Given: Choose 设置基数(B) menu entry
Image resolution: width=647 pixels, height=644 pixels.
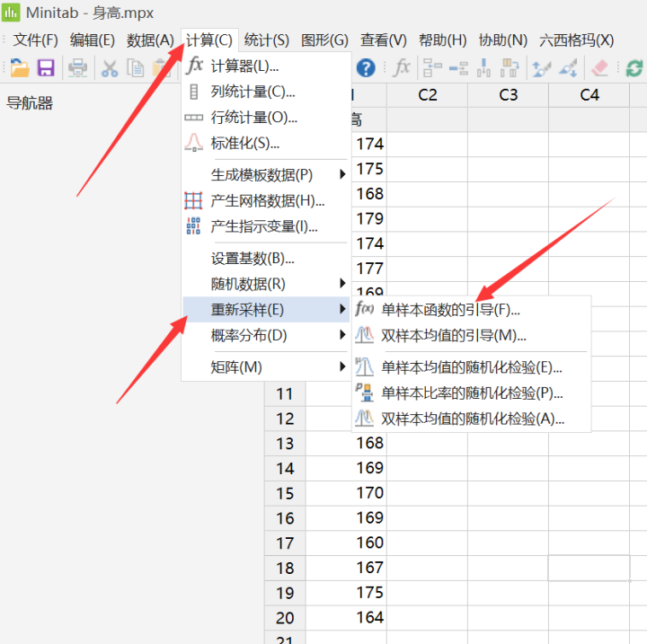Looking at the screenshot, I should (266, 259).
